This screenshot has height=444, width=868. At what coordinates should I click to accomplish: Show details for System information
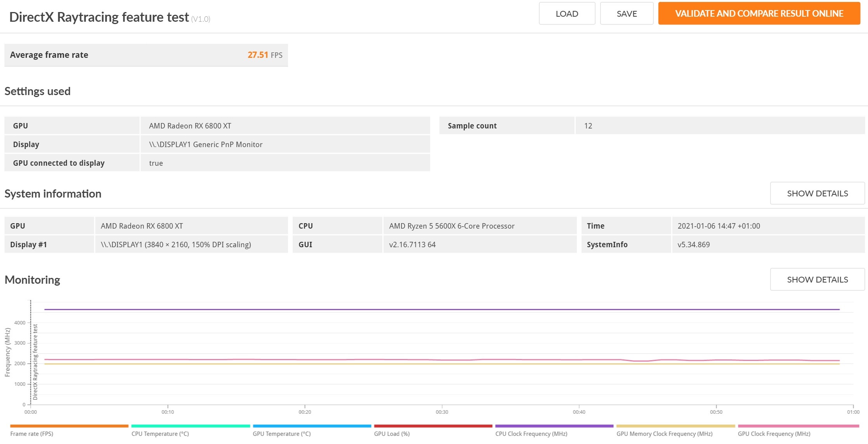tap(817, 193)
